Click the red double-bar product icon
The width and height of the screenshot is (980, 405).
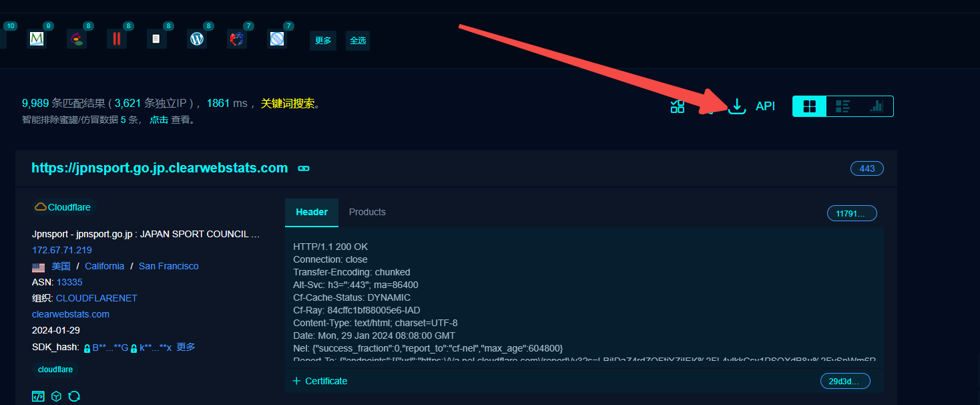tap(117, 39)
